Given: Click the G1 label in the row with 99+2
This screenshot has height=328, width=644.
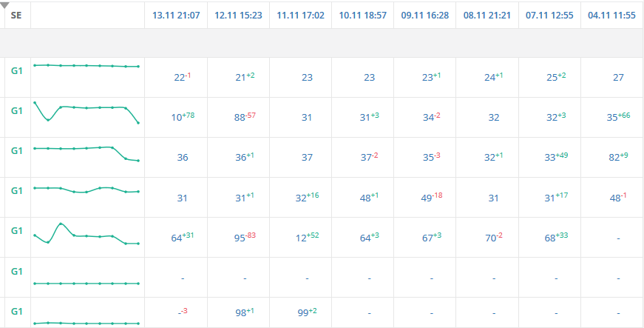Looking at the screenshot, I should point(16,311).
